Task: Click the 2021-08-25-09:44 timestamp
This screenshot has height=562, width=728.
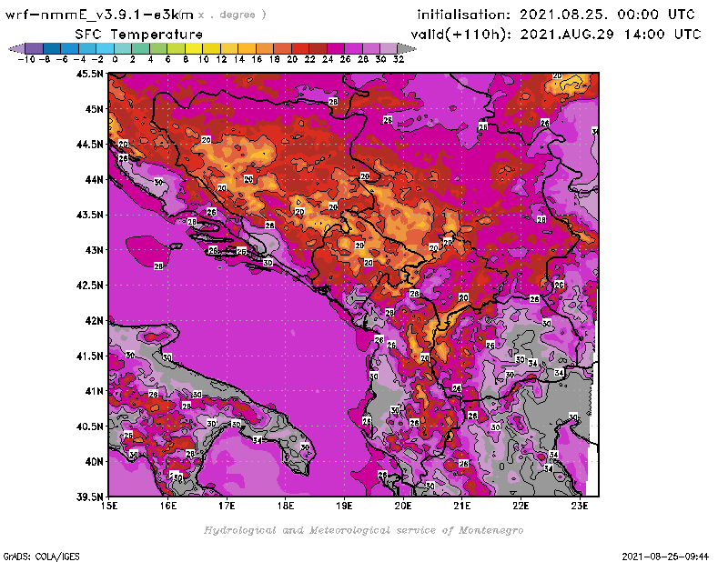Action: point(665,557)
